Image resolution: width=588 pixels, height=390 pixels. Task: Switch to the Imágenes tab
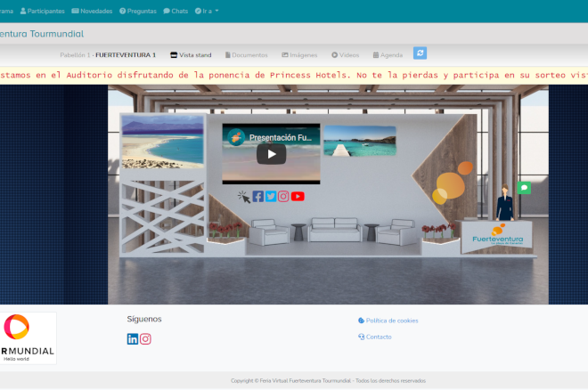click(x=298, y=54)
